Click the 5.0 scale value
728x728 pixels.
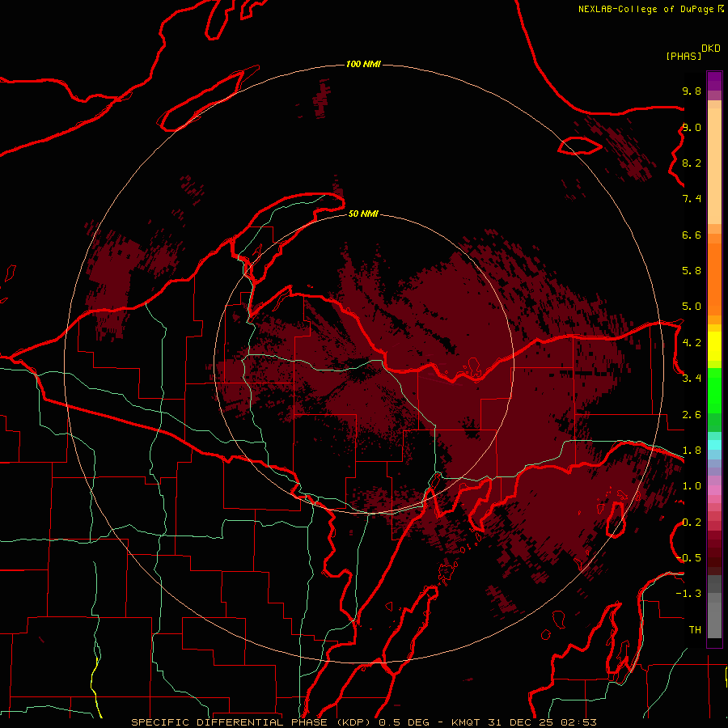pyautogui.click(x=692, y=307)
